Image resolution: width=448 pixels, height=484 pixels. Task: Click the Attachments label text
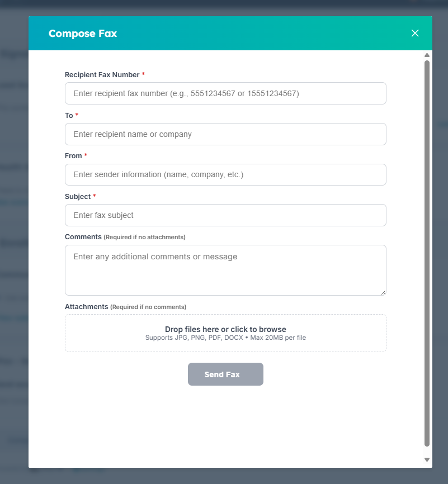[86, 307]
